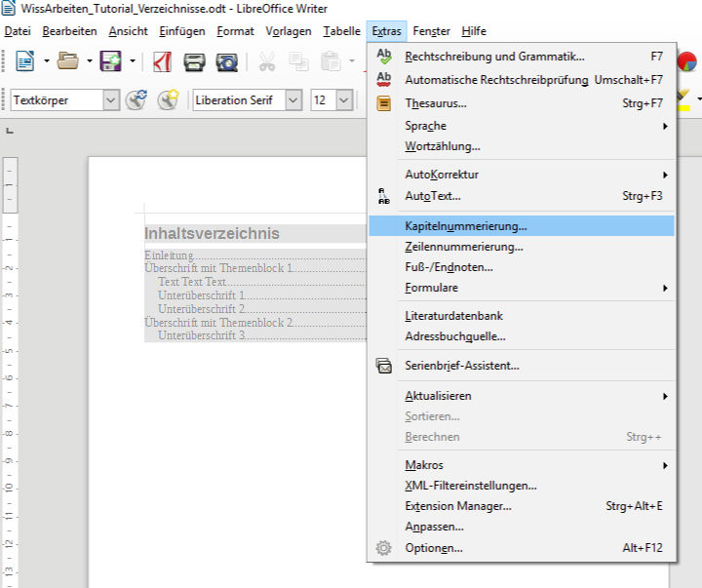
Task: Click the Cut scissors icon
Action: (x=267, y=61)
